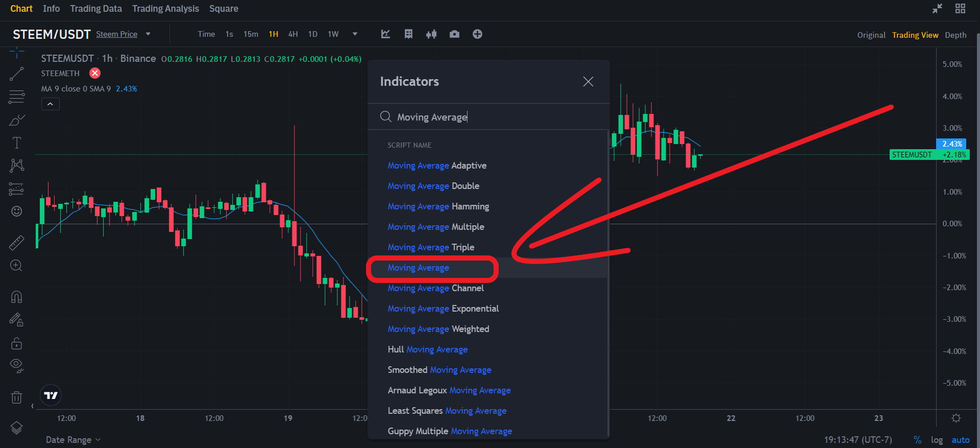This screenshot has width=980, height=448.
Task: Collapse the indicator legend chevron
Action: pyautogui.click(x=51, y=104)
